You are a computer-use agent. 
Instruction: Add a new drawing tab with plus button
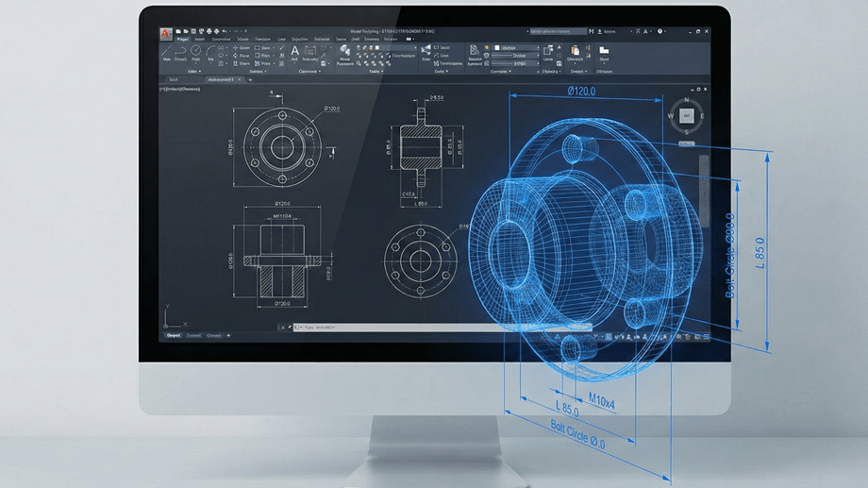click(250, 80)
